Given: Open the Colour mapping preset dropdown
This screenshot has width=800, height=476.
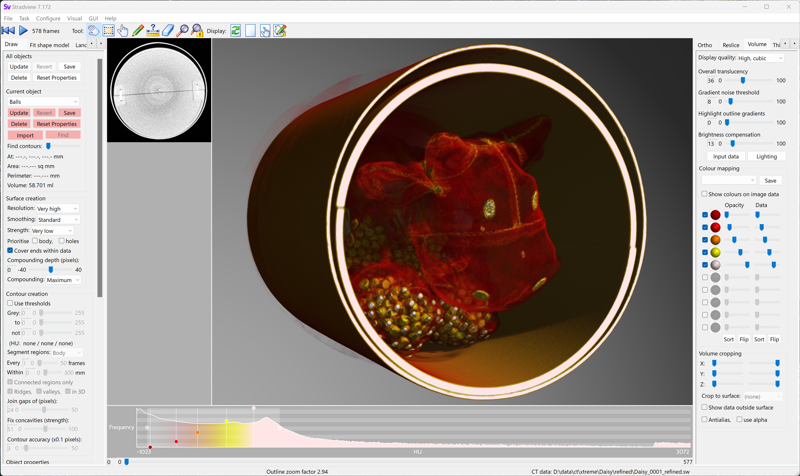Looking at the screenshot, I should 728,180.
